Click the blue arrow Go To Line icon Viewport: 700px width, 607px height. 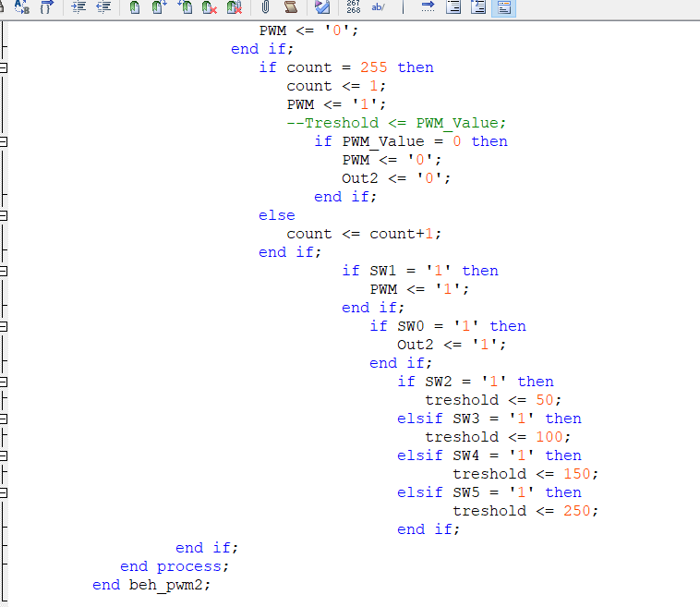click(x=428, y=6)
